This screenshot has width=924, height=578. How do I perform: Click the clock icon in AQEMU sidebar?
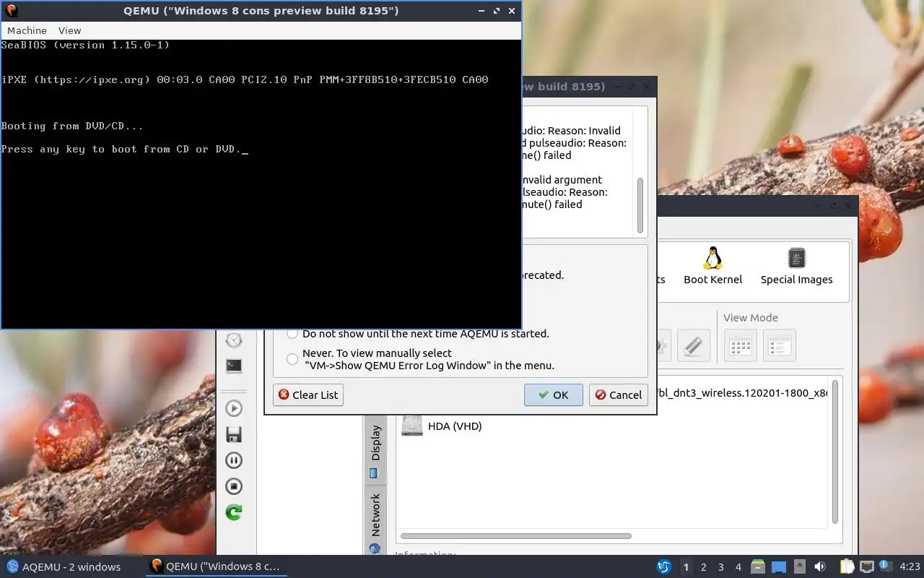point(234,340)
